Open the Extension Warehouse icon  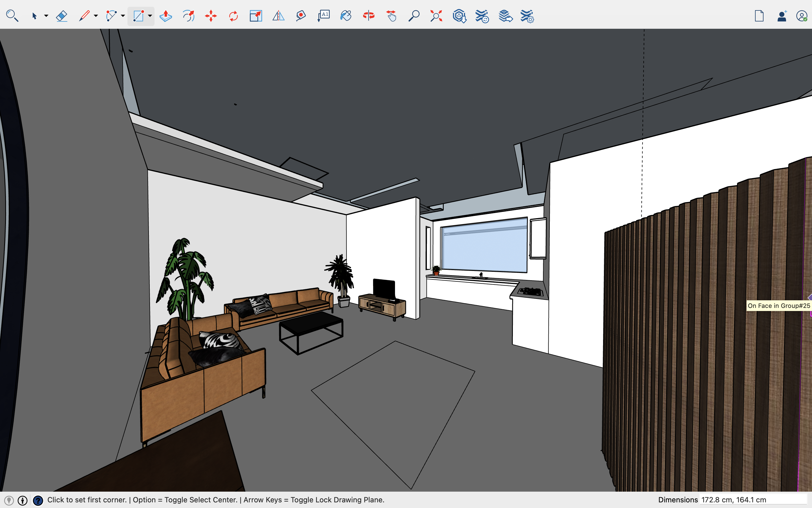pyautogui.click(x=482, y=16)
